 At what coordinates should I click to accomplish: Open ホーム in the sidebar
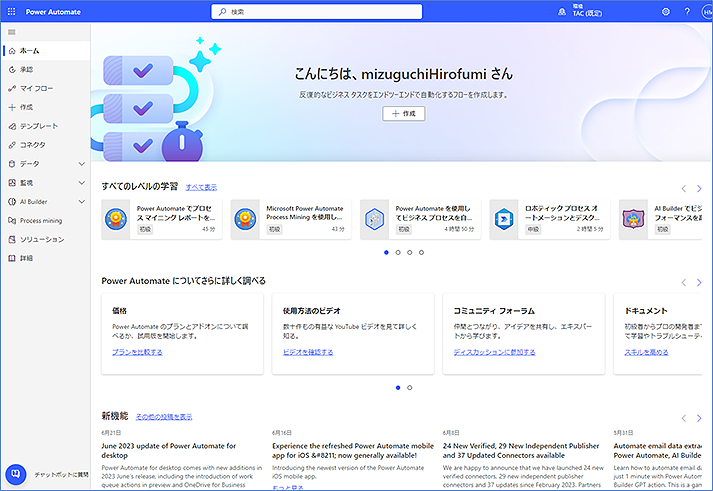point(46,51)
